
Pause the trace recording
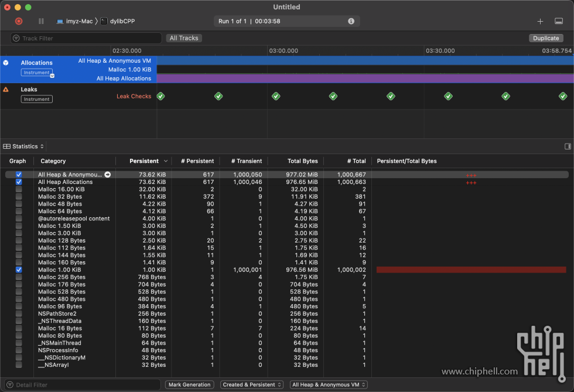click(x=41, y=21)
